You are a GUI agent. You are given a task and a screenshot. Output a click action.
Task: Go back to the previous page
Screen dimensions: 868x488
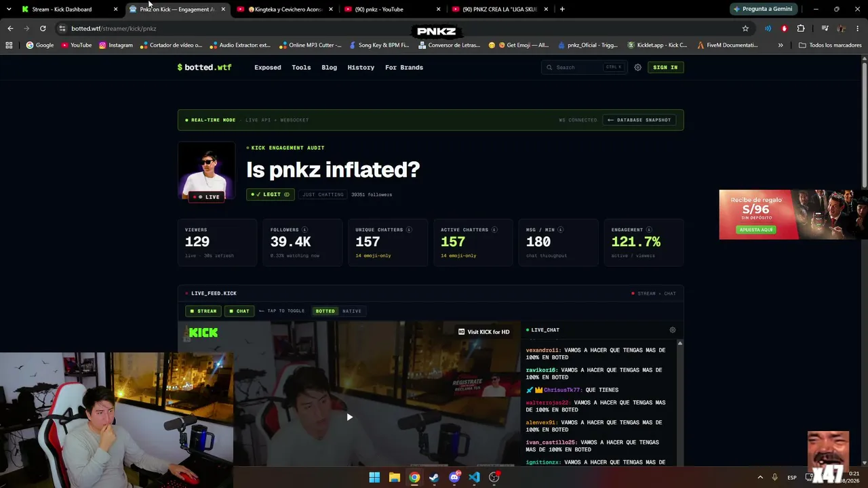(10, 28)
